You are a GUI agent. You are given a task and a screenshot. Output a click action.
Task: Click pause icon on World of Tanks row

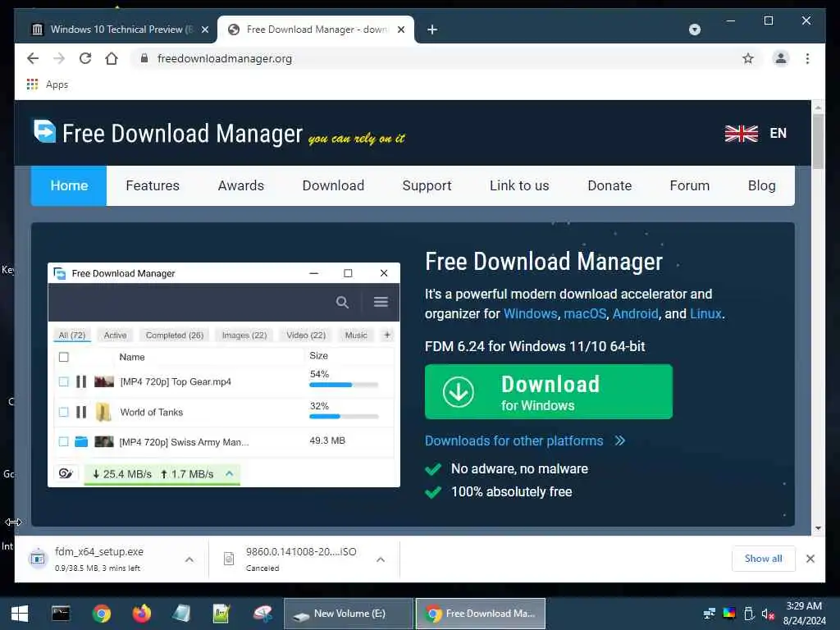point(81,412)
